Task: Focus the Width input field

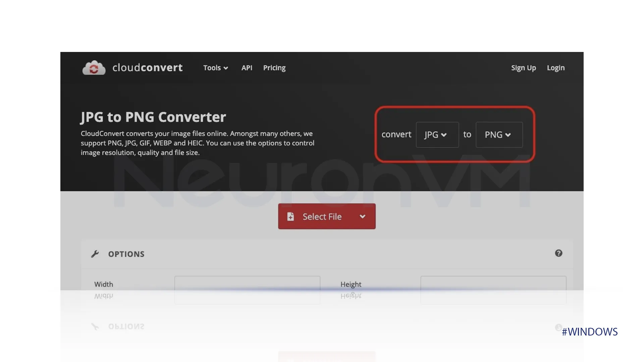Action: pyautogui.click(x=247, y=283)
